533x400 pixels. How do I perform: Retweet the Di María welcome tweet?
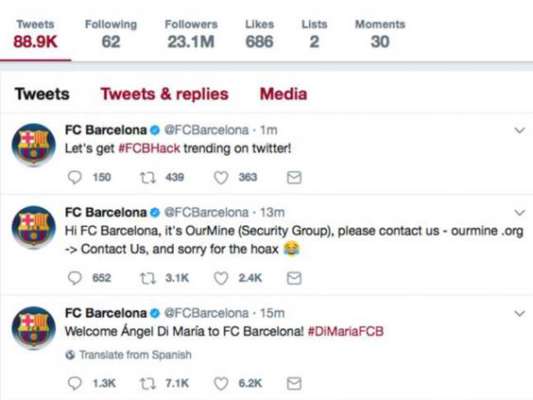click(148, 383)
